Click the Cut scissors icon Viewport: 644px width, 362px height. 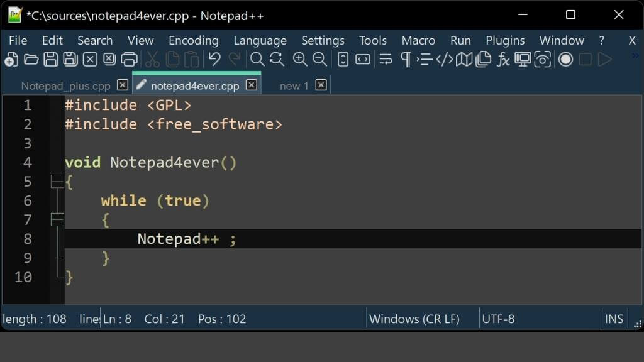point(152,60)
